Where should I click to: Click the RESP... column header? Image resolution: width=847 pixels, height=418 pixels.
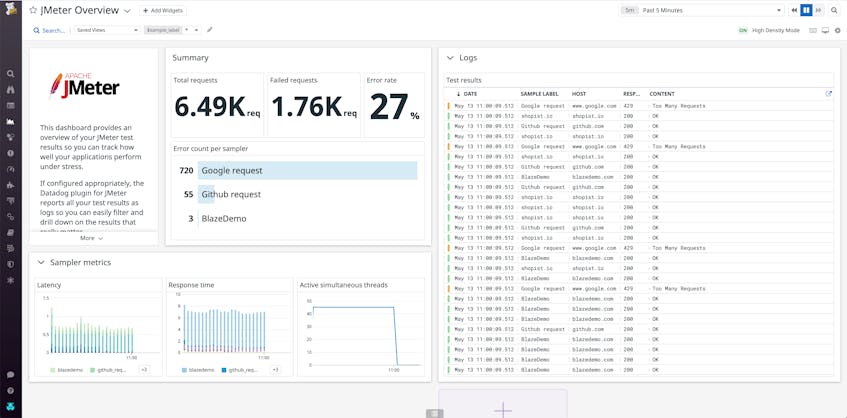pos(631,94)
